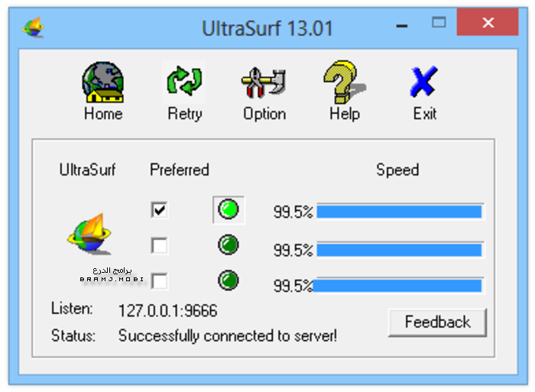Click the large UltraSurf sailboat logo

pyautogui.click(x=89, y=234)
